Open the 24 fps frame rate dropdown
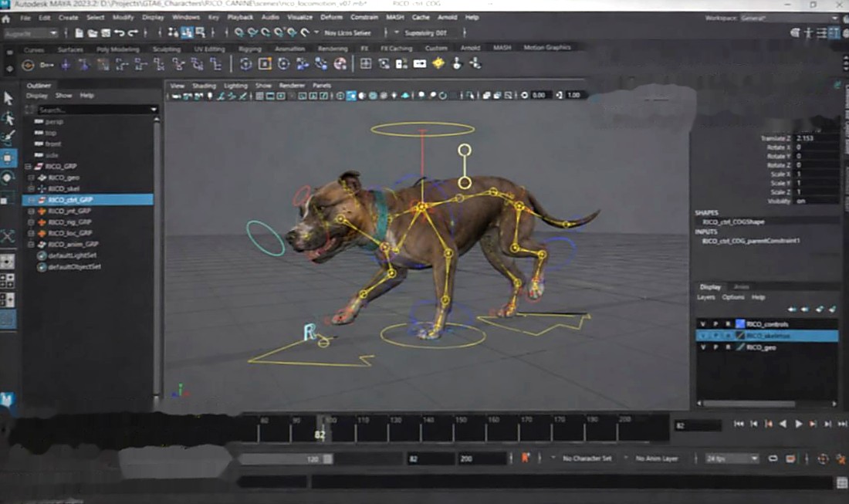This screenshot has width=849, height=504. tap(731, 458)
